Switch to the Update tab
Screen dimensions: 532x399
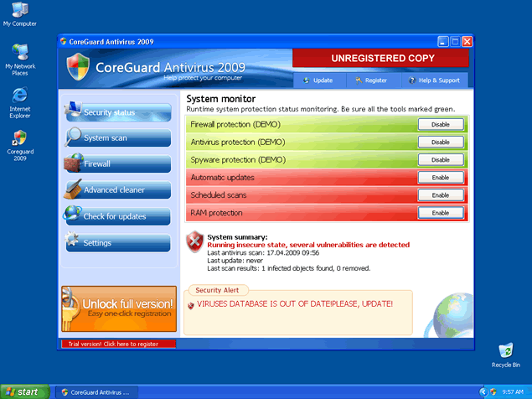318,80
